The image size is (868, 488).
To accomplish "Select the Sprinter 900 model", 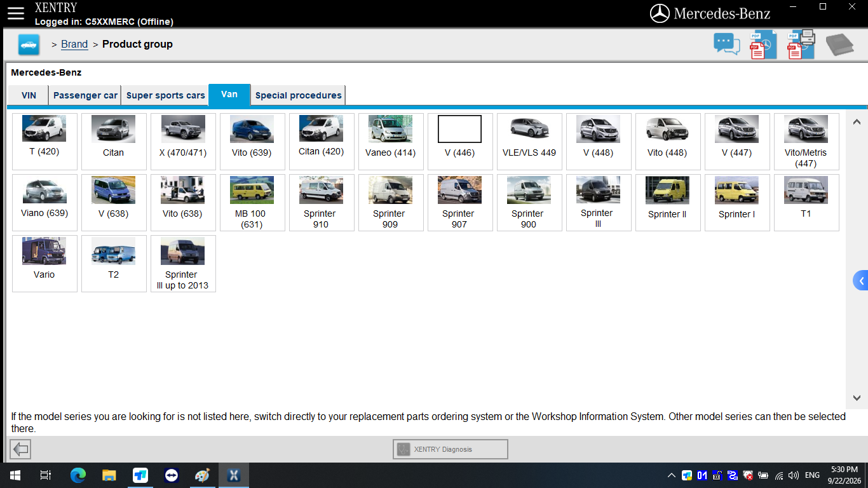I will coord(529,203).
